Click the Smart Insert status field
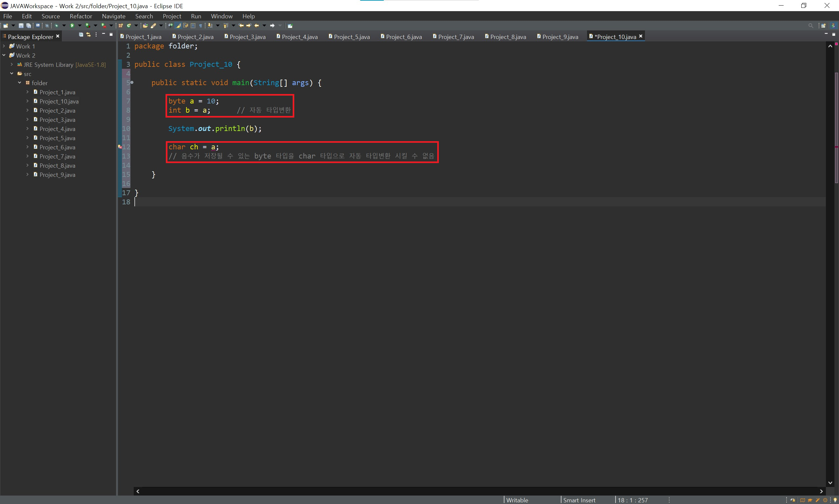Image resolution: width=839 pixels, height=504 pixels. click(579, 500)
